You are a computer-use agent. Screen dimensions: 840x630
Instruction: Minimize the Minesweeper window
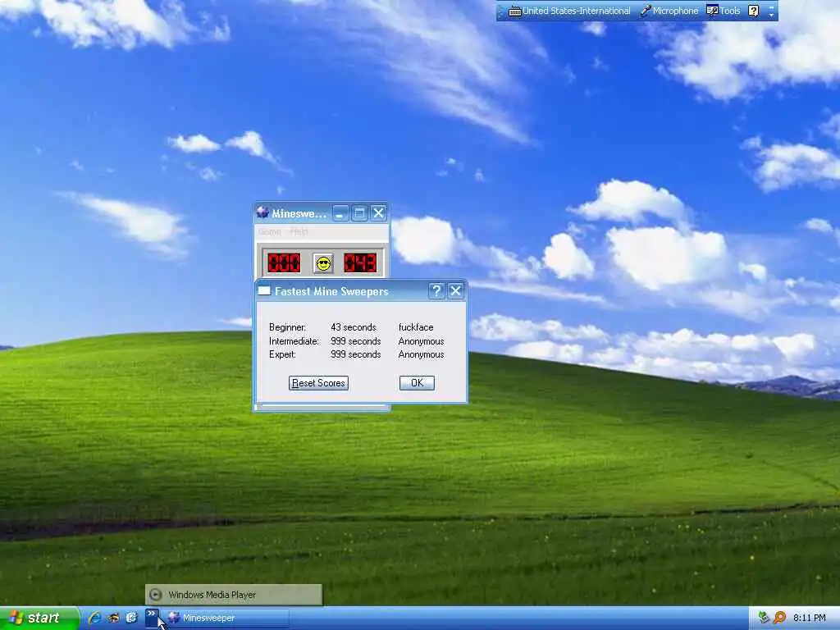[x=340, y=213]
